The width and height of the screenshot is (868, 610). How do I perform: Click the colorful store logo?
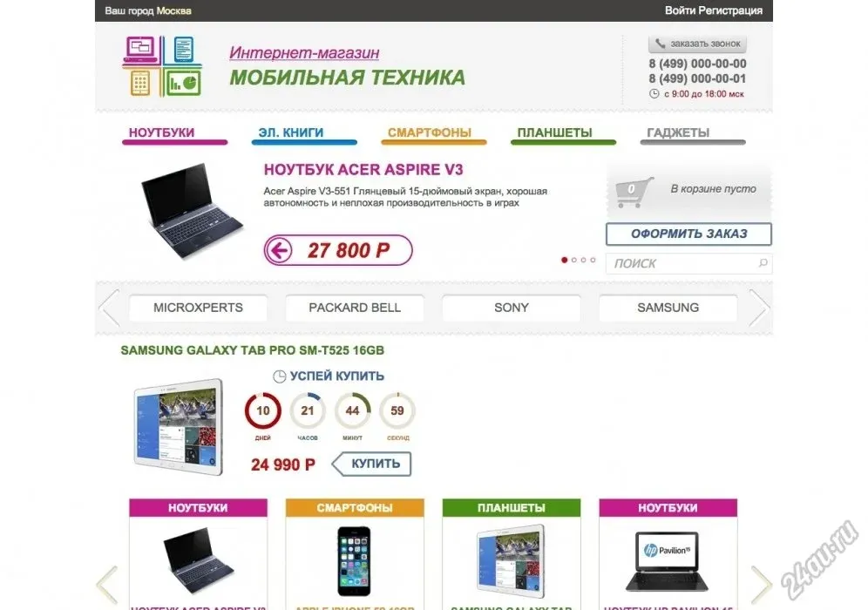coord(161,66)
